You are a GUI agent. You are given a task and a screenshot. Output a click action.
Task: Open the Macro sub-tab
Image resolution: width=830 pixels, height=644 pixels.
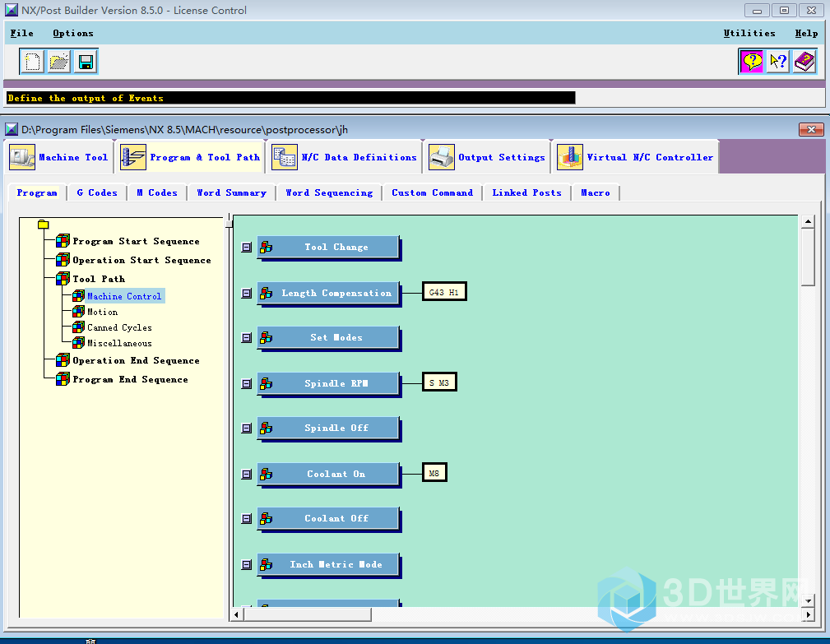tap(595, 192)
